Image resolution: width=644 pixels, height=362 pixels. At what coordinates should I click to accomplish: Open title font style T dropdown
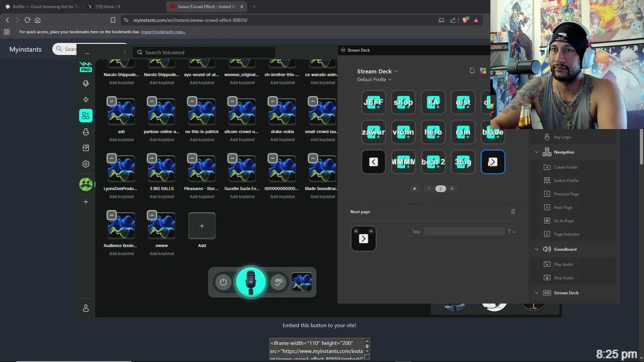[511, 232]
